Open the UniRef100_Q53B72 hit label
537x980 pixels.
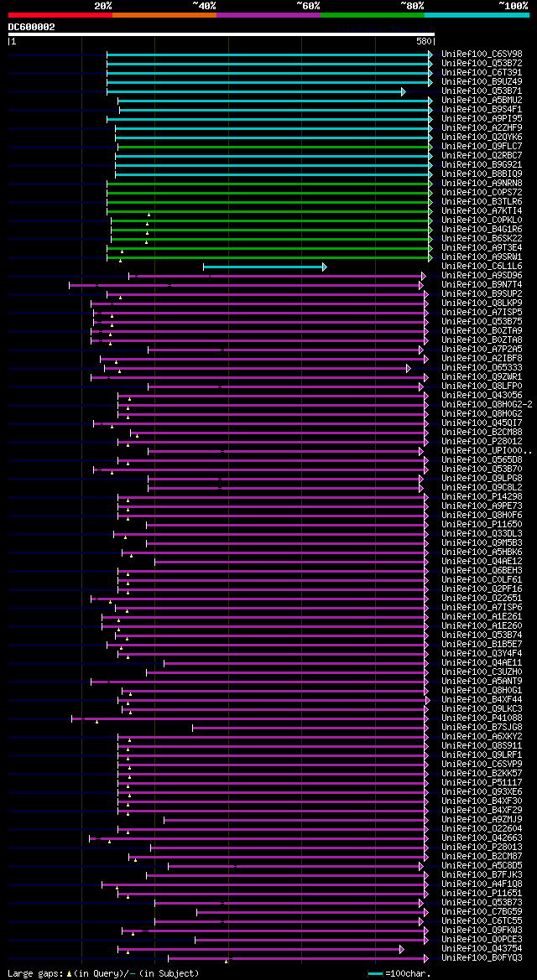482,64
